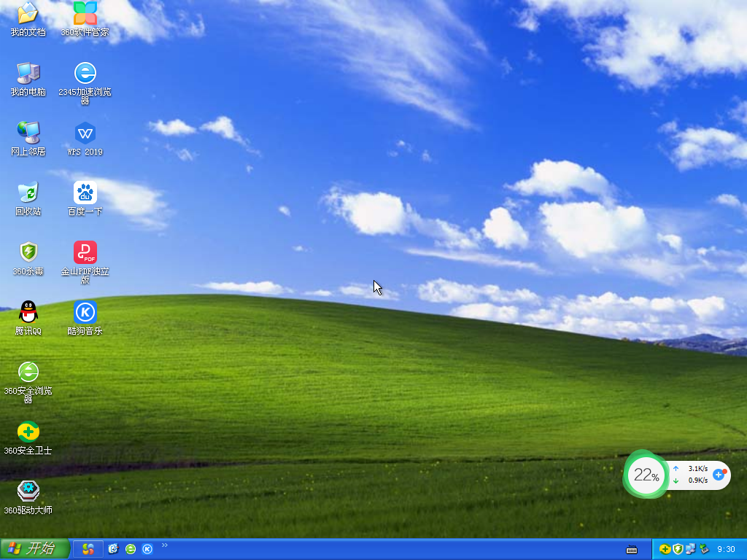Launch 360安全浏览器 from the desktop
This screenshot has height=560, width=747.
[x=28, y=372]
